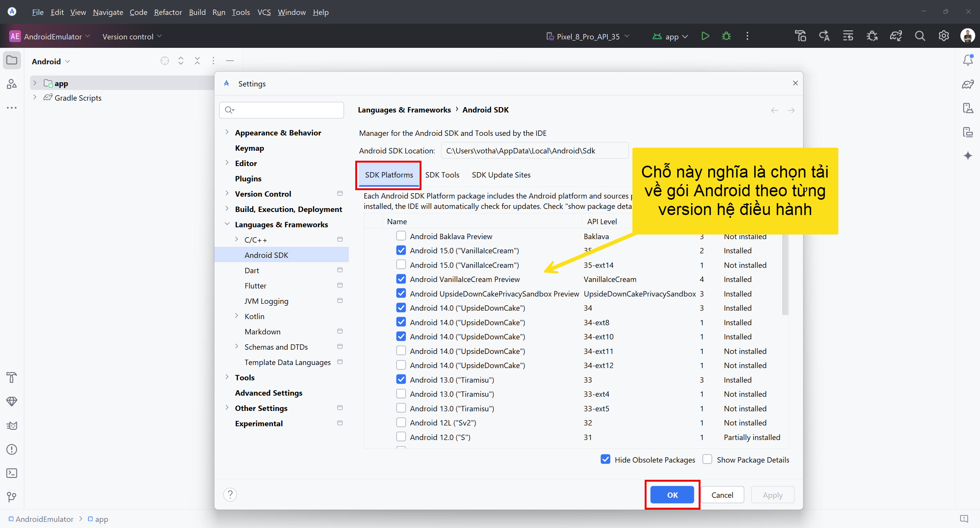This screenshot has height=528, width=980.
Task: Open the Search Everywhere magnifier icon
Action: (920, 36)
